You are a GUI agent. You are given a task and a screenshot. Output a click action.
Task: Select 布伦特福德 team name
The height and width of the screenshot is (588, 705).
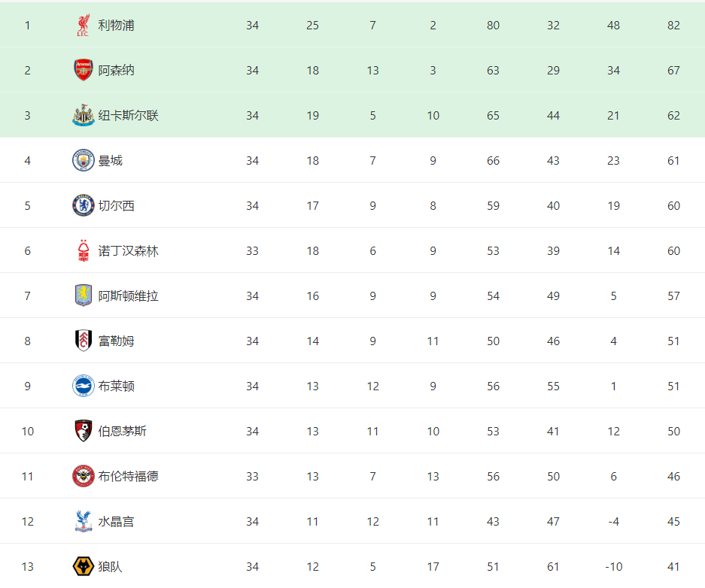click(128, 476)
